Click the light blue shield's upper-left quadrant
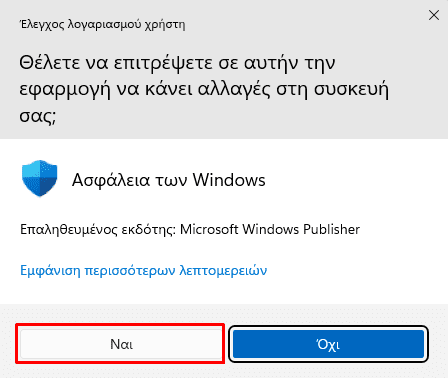The height and width of the screenshot is (378, 448). pyautogui.click(x=31, y=170)
